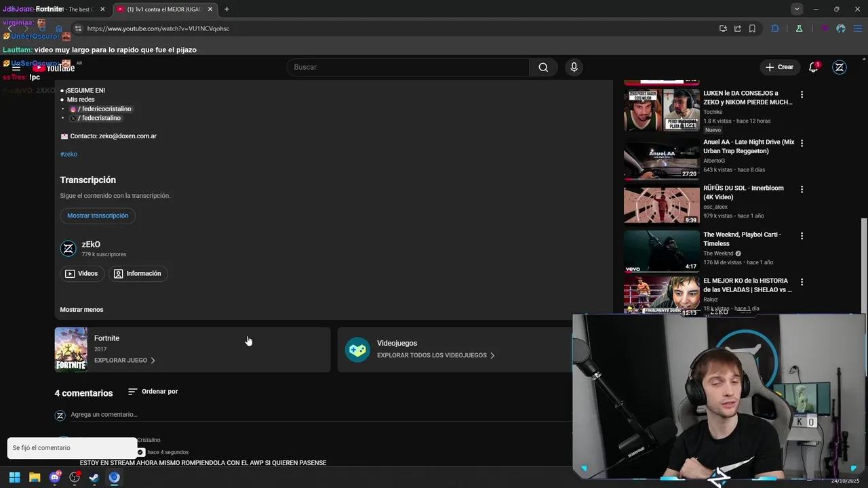The width and height of the screenshot is (868, 488).
Task: Click the magnifier search button
Action: [543, 67]
